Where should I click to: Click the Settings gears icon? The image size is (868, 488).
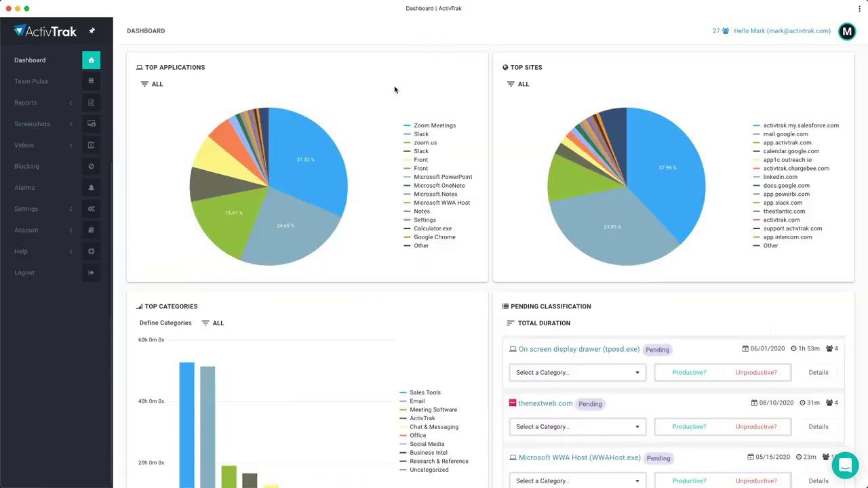tap(91, 209)
